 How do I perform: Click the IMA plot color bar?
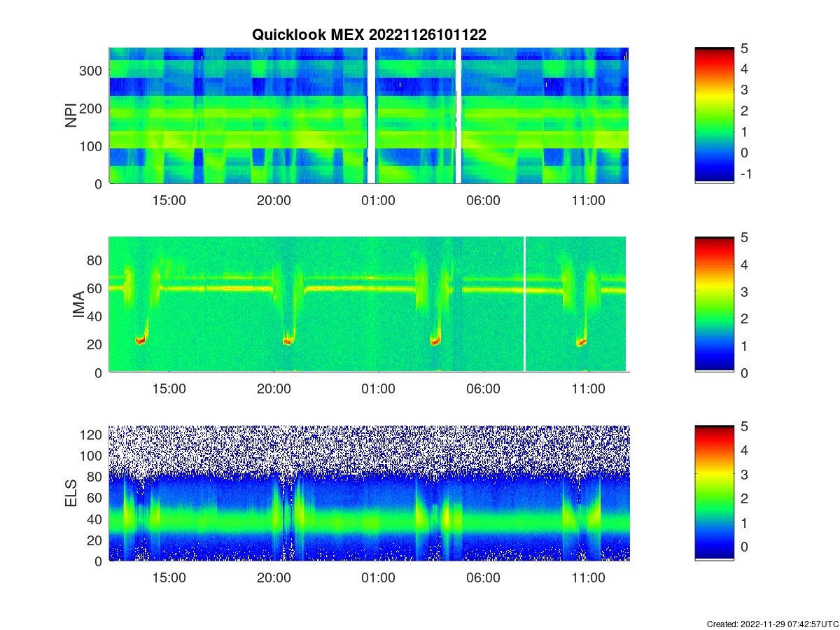point(714,304)
